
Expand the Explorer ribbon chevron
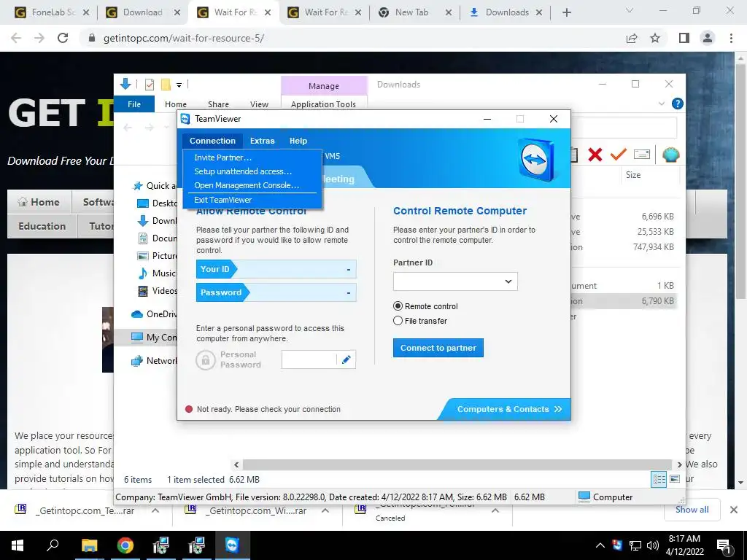661,104
